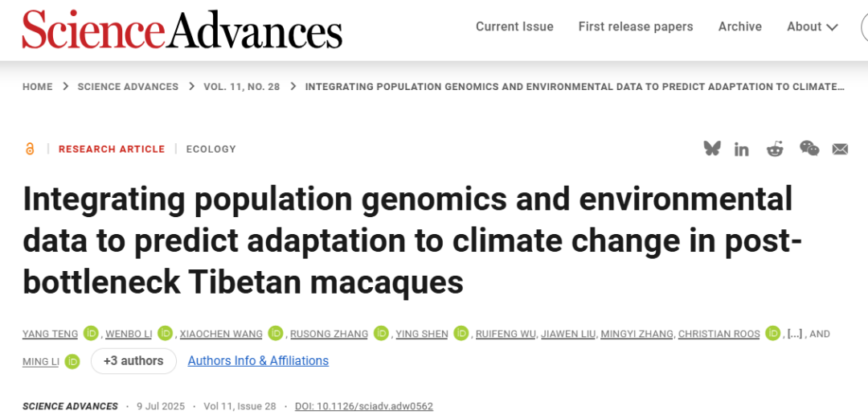The image size is (868, 415).
Task: Open Authors Info & Affiliations link
Action: (x=258, y=360)
